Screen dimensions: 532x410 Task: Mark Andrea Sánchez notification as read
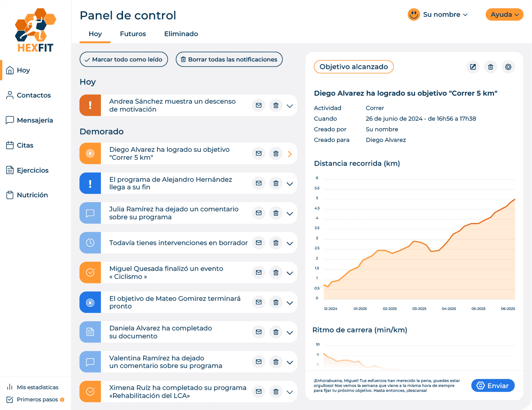(x=259, y=105)
